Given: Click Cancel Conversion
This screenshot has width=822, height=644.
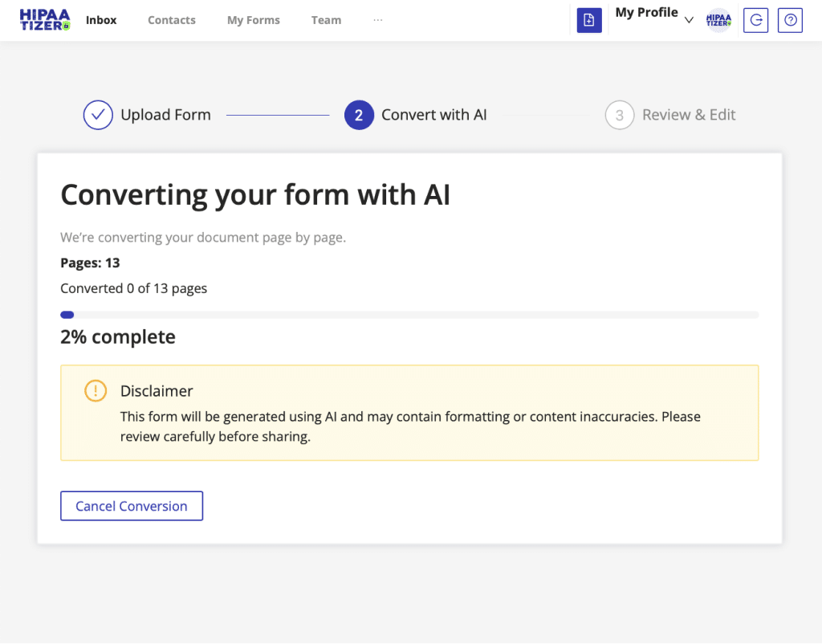Looking at the screenshot, I should (x=131, y=506).
